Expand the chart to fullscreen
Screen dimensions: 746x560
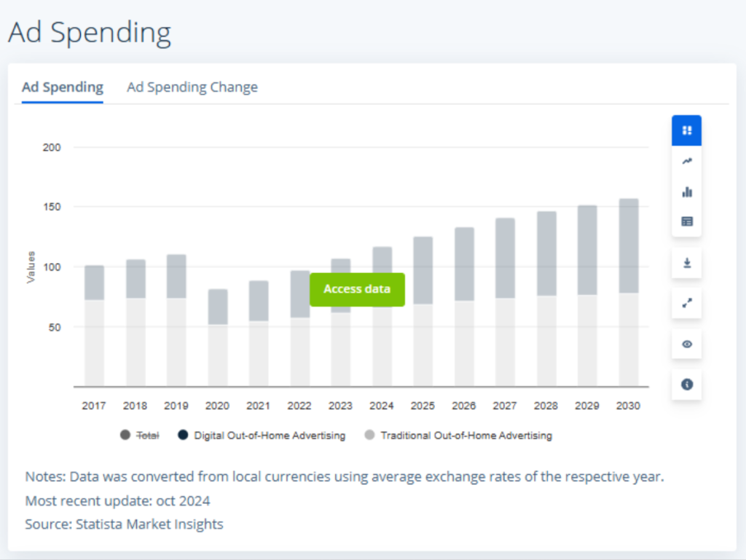click(x=686, y=304)
